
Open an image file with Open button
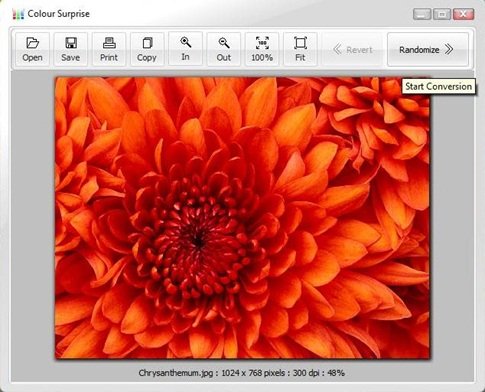click(x=32, y=49)
